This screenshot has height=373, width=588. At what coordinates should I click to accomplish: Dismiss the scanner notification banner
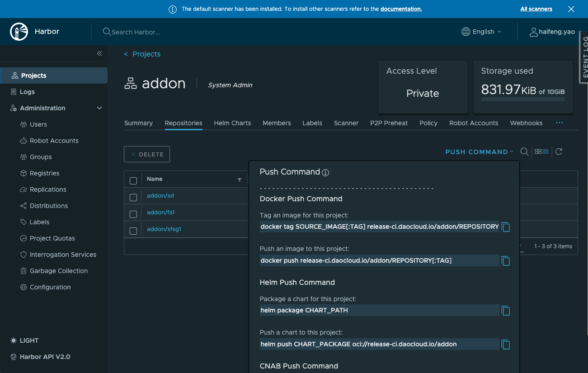pyautogui.click(x=571, y=9)
